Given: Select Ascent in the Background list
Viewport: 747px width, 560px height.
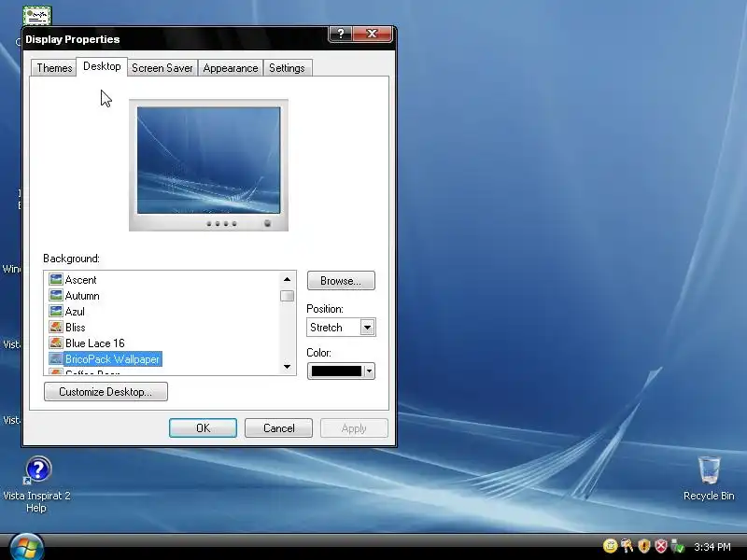Looking at the screenshot, I should click(x=80, y=279).
